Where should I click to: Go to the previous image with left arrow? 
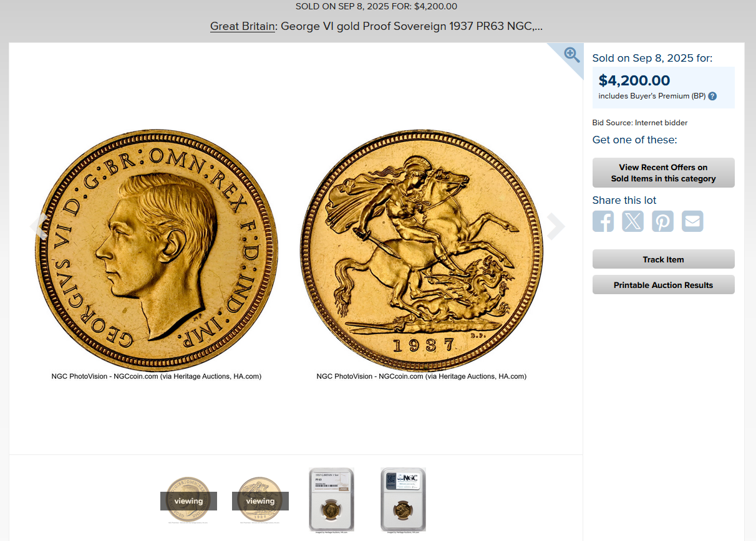(x=39, y=226)
